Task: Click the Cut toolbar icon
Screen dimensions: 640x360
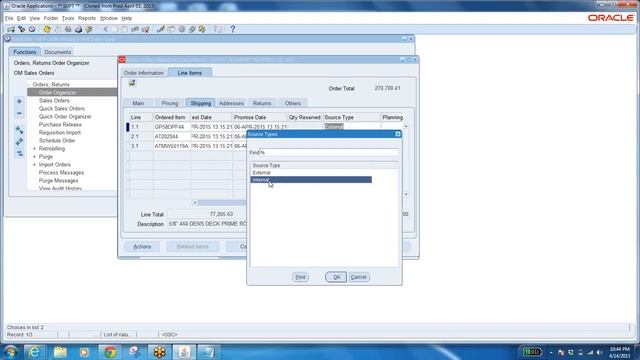Action: click(106, 29)
